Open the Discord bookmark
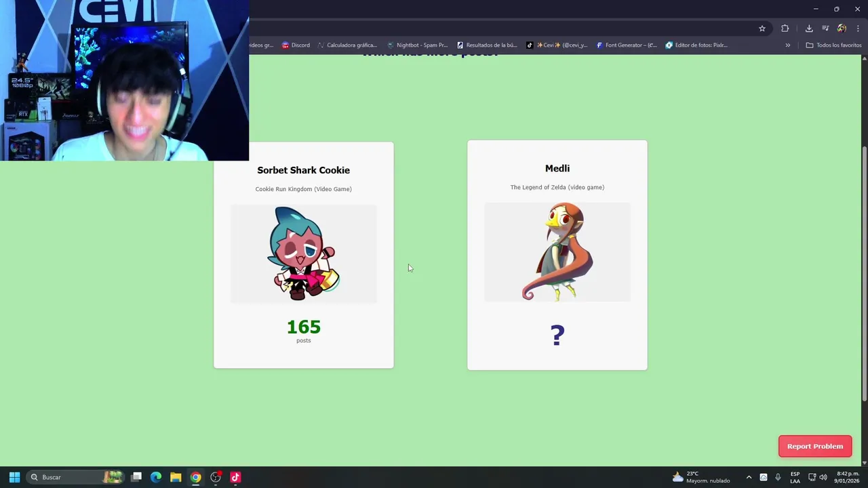 [x=296, y=45]
